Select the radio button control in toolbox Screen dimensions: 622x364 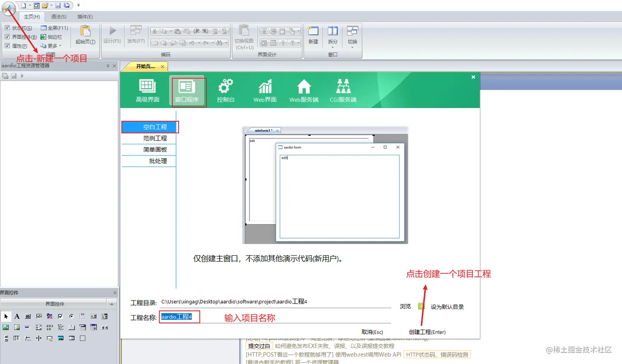(72, 316)
